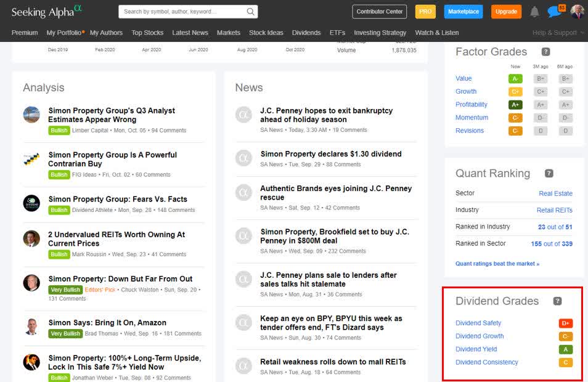Click the Chuck Walston author thumbnail
The width and height of the screenshot is (588, 382).
tap(31, 283)
